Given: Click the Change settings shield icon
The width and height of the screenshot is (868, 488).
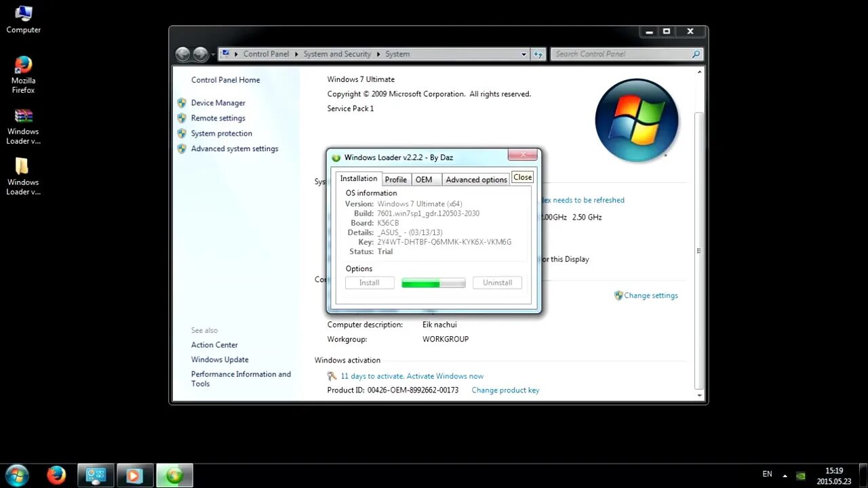Looking at the screenshot, I should pyautogui.click(x=618, y=296).
